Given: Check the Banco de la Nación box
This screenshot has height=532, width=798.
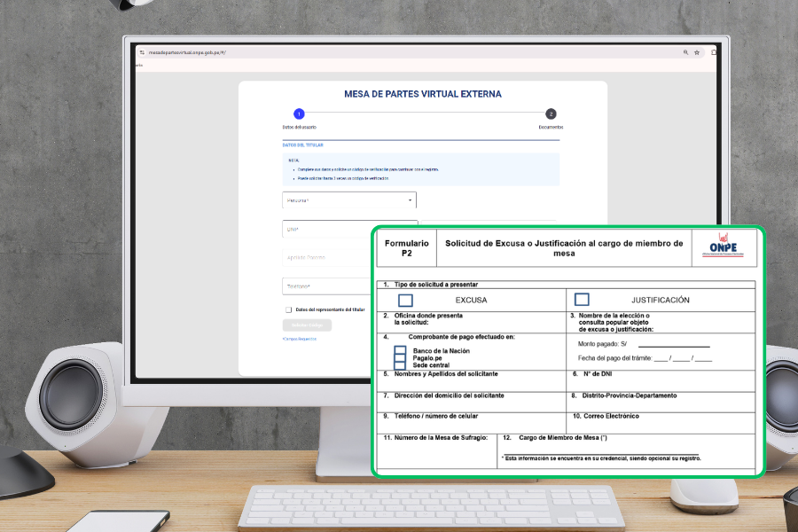Looking at the screenshot, I should pyautogui.click(x=400, y=351).
